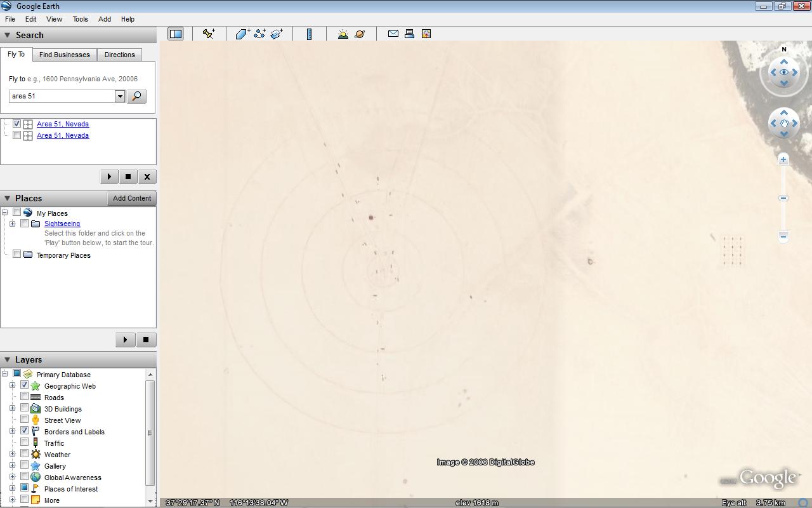Click the Add Content button
This screenshot has height=508, width=812.
[x=132, y=198]
